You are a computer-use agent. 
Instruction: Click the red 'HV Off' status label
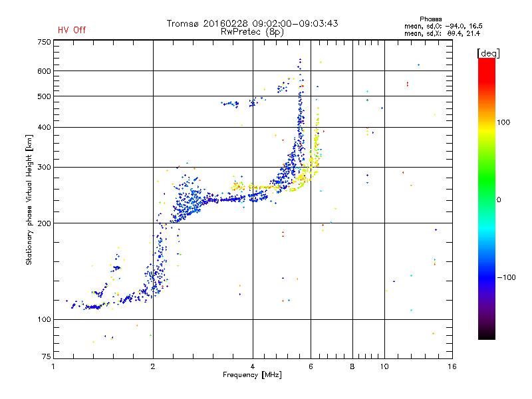coord(72,30)
